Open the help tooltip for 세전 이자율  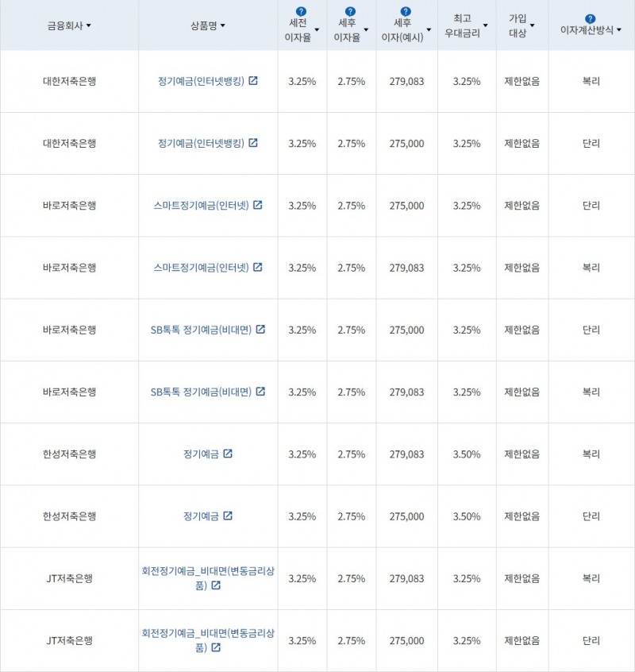299,11
